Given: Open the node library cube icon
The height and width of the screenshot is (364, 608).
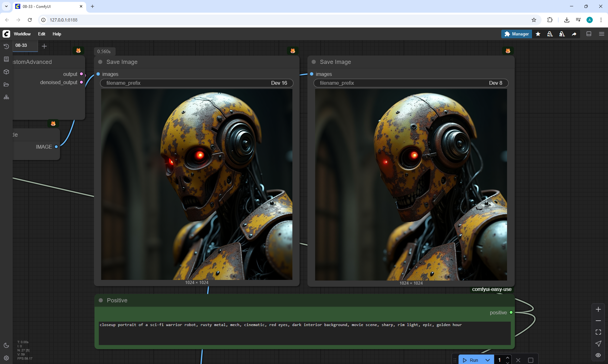Looking at the screenshot, I should 6,72.
